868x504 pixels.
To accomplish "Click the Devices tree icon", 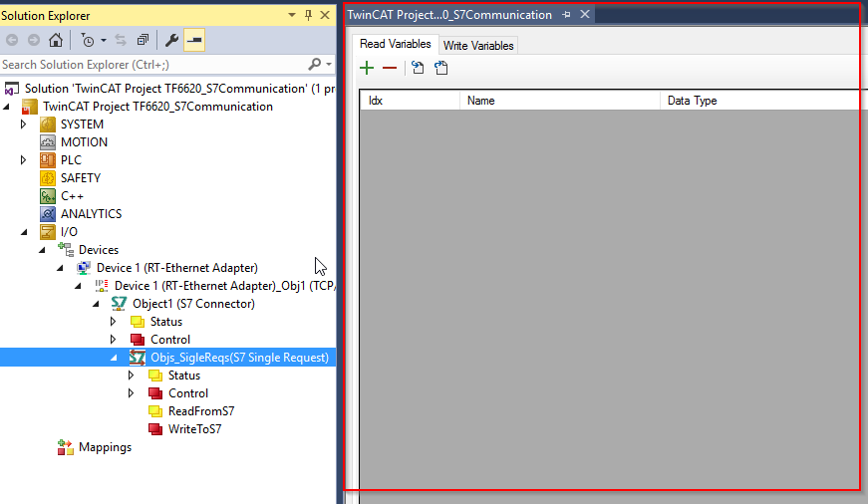I will click(x=66, y=250).
